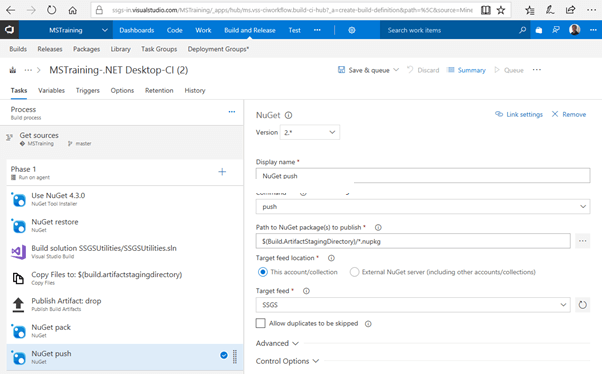Expand the Advanced section
602x374 pixels.
tap(277, 343)
